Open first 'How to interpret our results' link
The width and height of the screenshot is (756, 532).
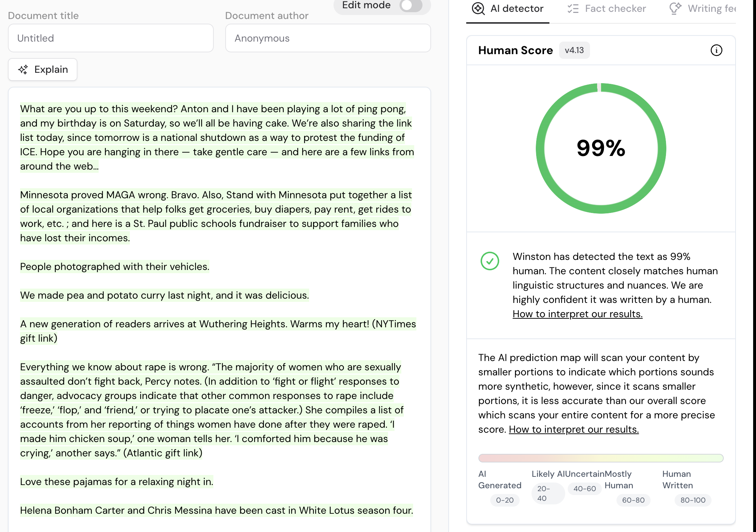pos(577,314)
